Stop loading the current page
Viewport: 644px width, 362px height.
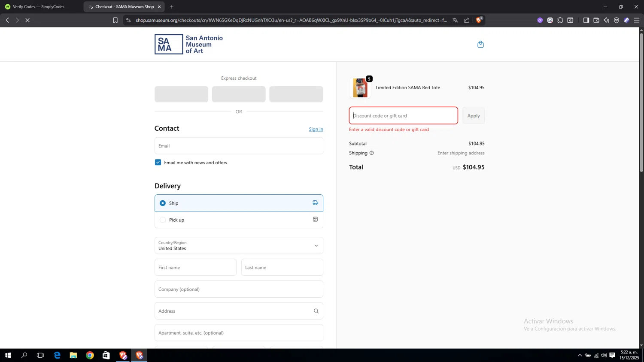pos(27,20)
